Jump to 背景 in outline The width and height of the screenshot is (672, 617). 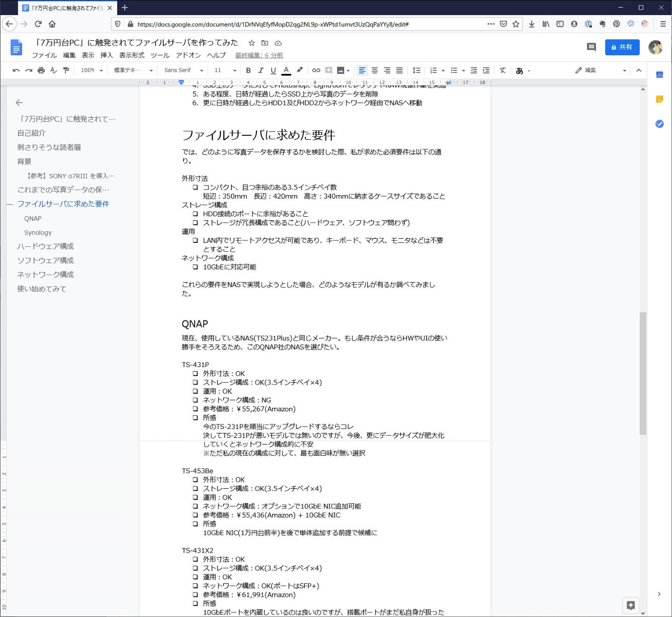(24, 161)
